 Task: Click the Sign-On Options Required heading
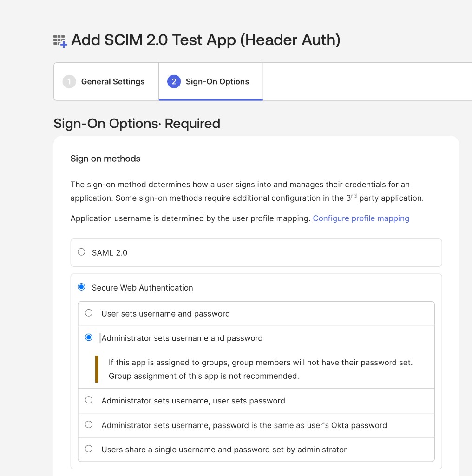pyautogui.click(x=137, y=124)
